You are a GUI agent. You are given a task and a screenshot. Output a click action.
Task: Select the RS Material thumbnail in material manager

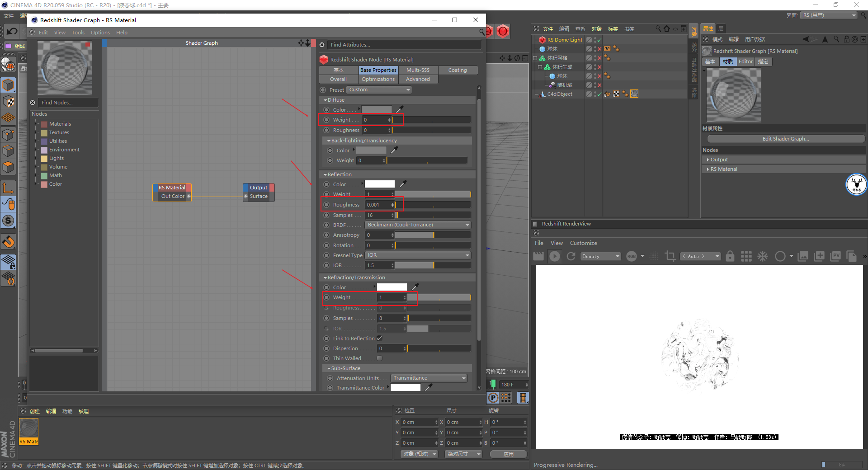click(x=28, y=432)
